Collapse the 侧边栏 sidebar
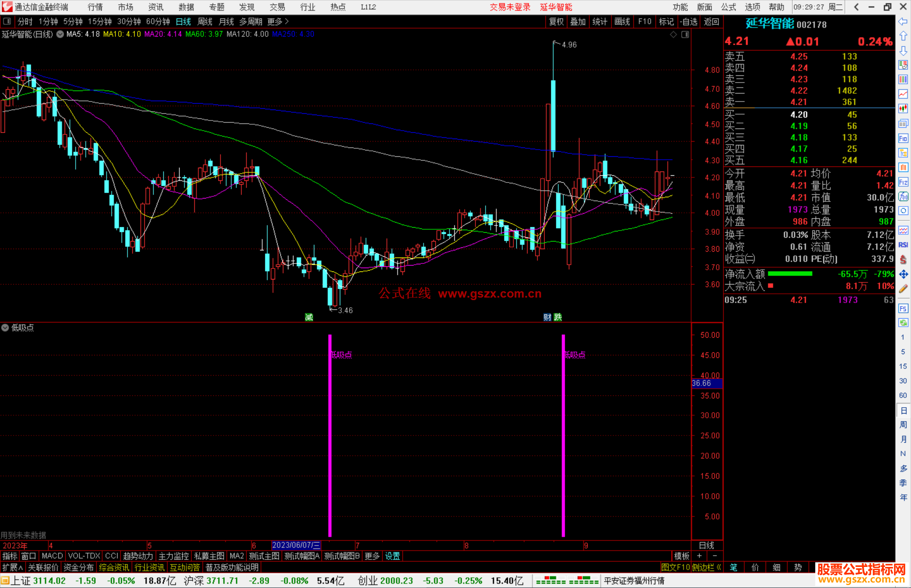The height and width of the screenshot is (588, 911). (706, 567)
